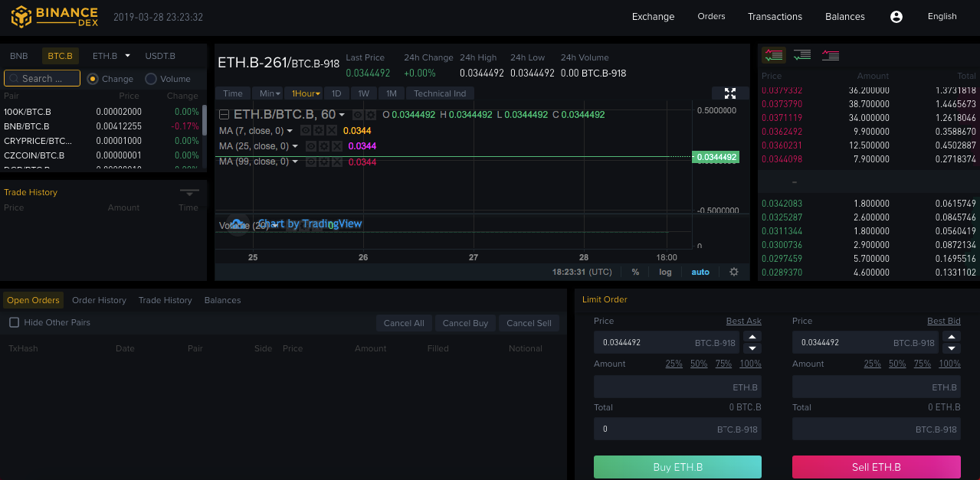Check the Hide Other Pairs checkbox

point(14,322)
